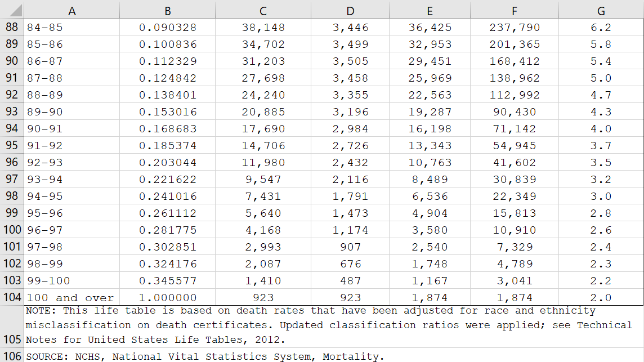Image resolution: width=644 pixels, height=362 pixels.
Task: Click the cell showing 1.000000
Action: [167, 297]
